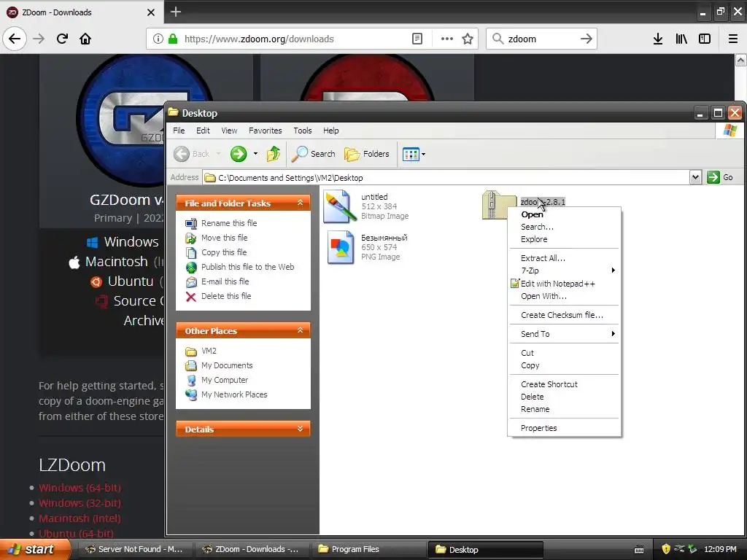Click Explorer green Forward button

[x=239, y=154]
